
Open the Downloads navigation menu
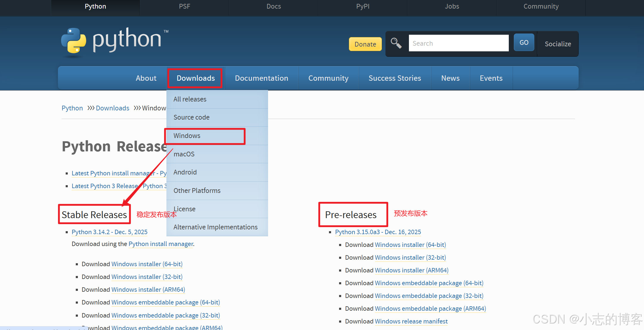tap(196, 78)
